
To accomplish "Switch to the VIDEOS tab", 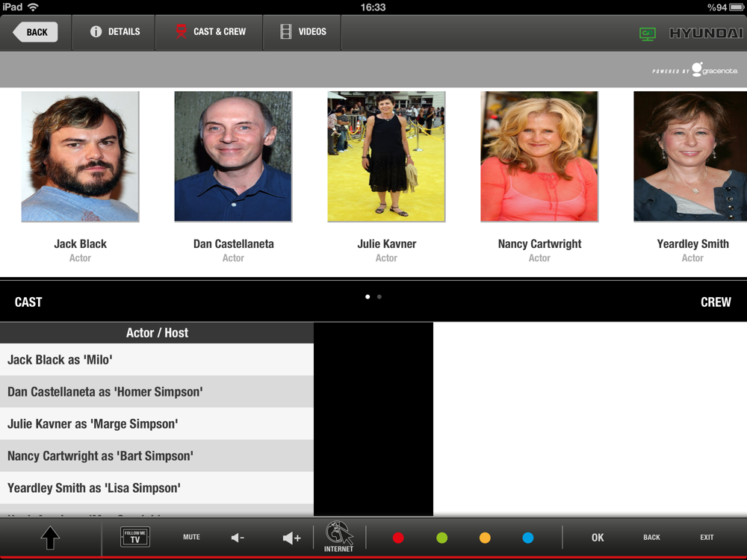I will point(303,32).
